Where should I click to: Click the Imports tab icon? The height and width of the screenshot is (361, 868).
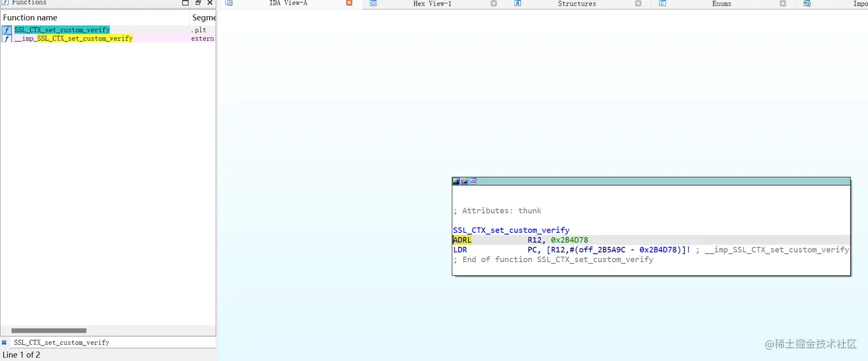pyautogui.click(x=807, y=3)
